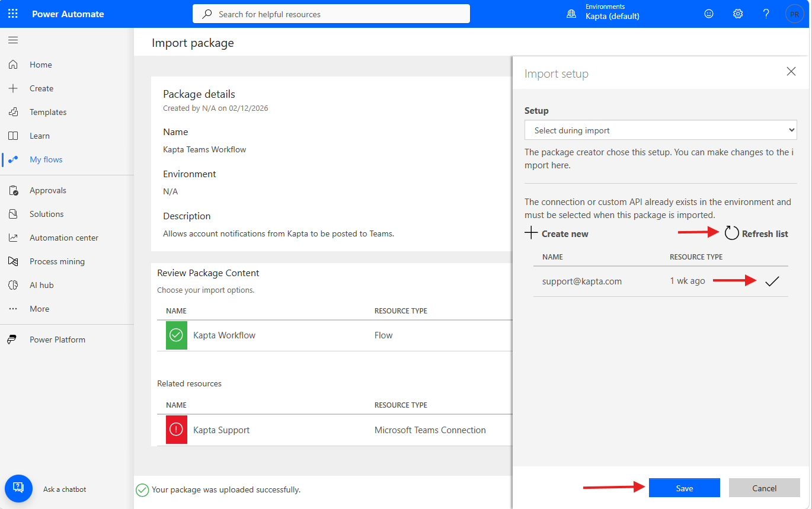Click the search for helpful resources field

(x=331, y=14)
